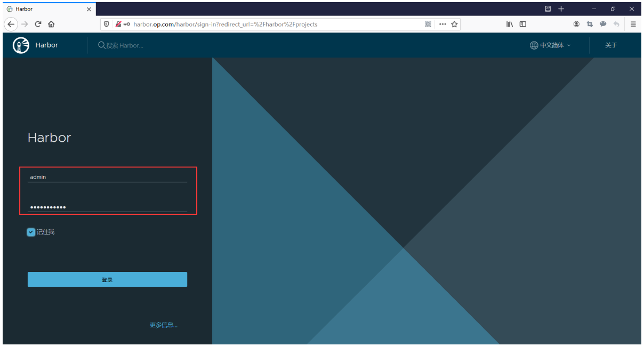Open the Firefox library icon

510,24
